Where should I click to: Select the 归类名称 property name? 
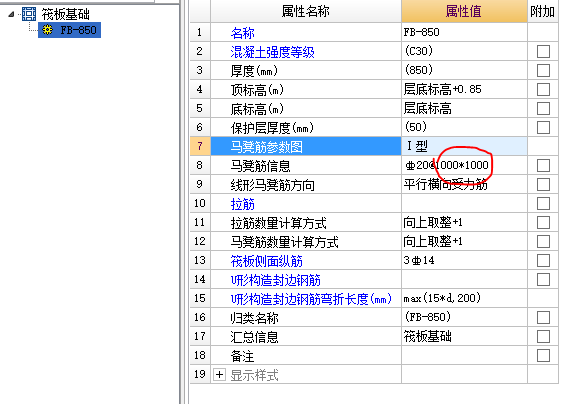point(254,318)
